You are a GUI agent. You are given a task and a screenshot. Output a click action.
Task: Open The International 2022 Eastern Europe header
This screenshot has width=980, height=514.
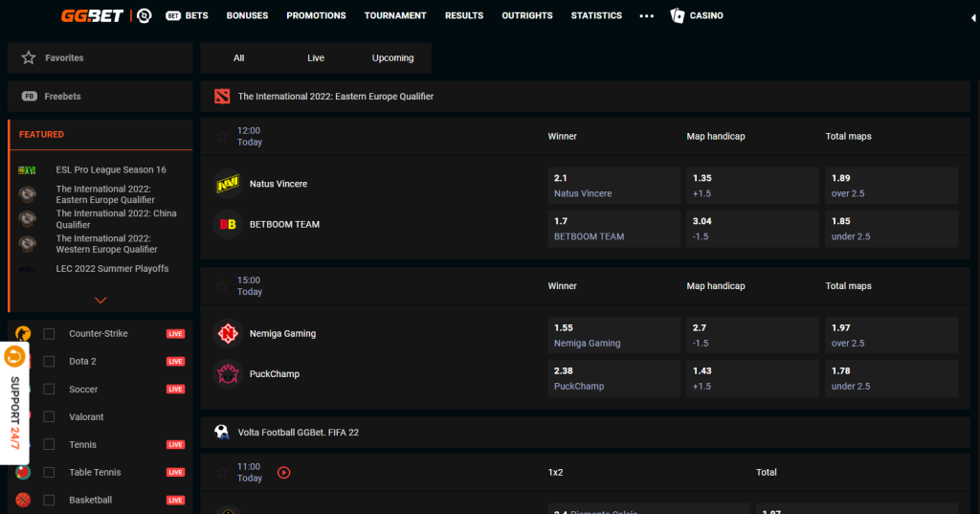click(x=585, y=97)
